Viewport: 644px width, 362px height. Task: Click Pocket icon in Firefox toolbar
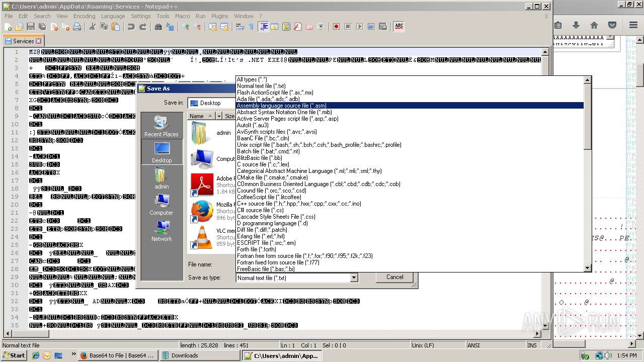click(612, 25)
